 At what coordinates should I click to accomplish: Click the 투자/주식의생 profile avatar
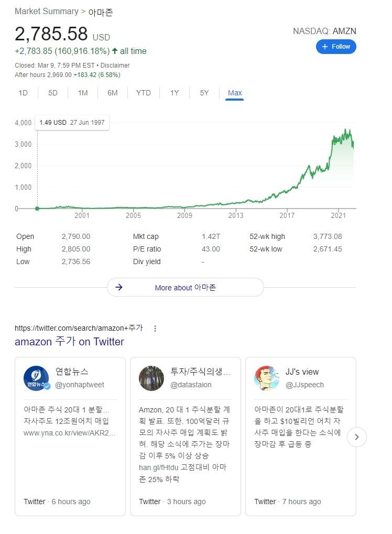[x=151, y=378]
